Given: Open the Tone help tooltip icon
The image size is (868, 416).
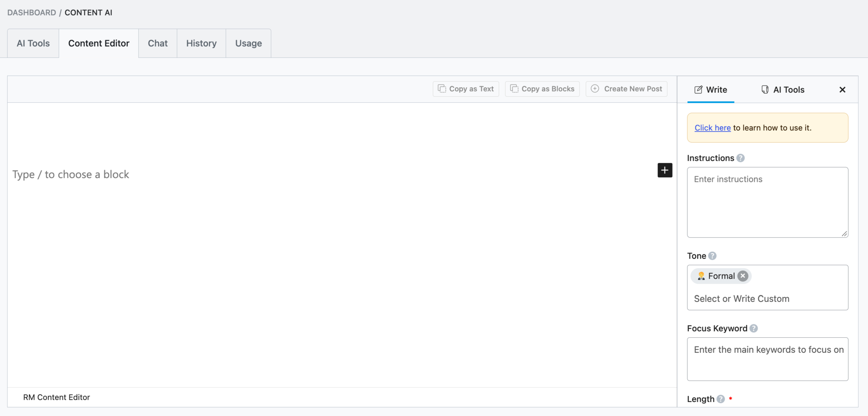Looking at the screenshot, I should click(x=712, y=256).
